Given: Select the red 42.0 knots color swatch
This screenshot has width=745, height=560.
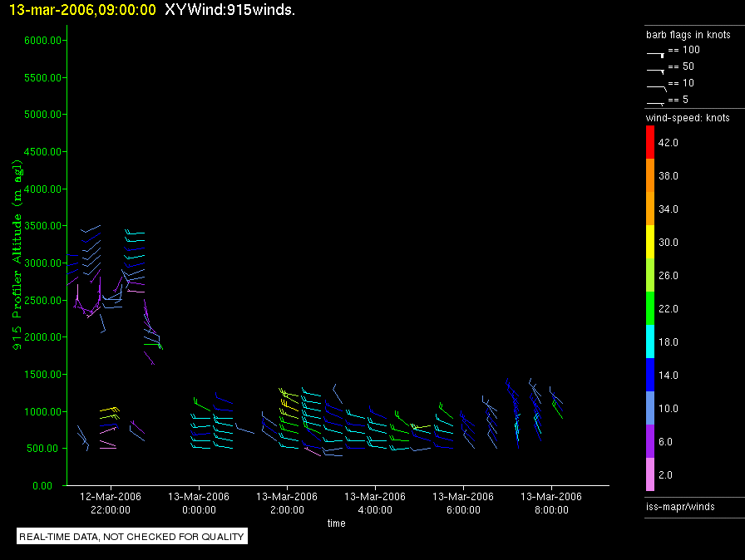Looking at the screenshot, I should click(651, 143).
